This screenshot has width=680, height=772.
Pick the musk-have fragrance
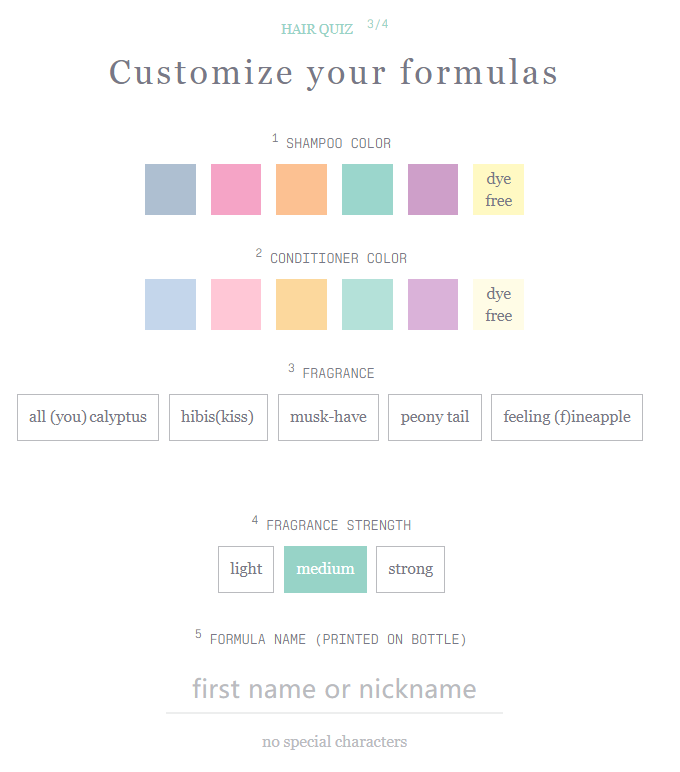tap(328, 417)
